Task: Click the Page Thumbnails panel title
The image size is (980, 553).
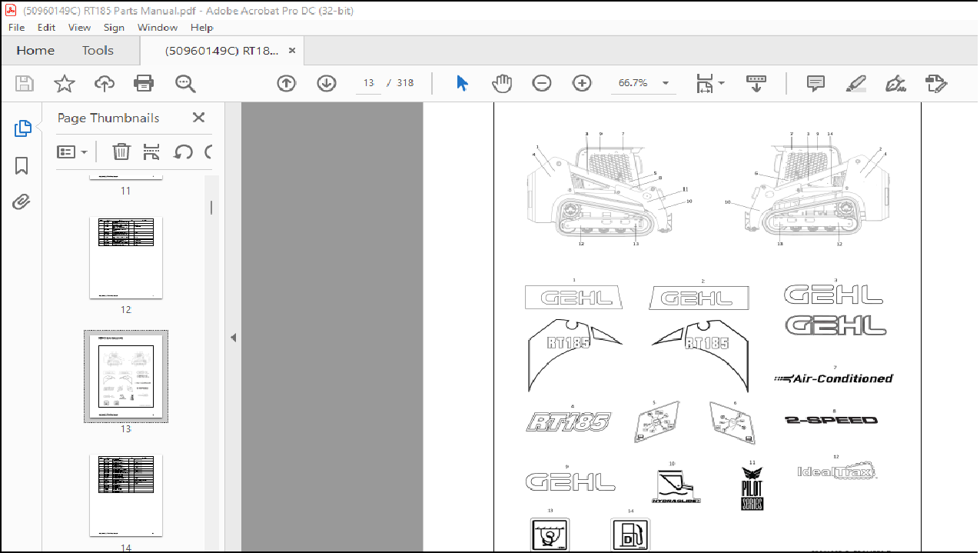Action: 108,118
